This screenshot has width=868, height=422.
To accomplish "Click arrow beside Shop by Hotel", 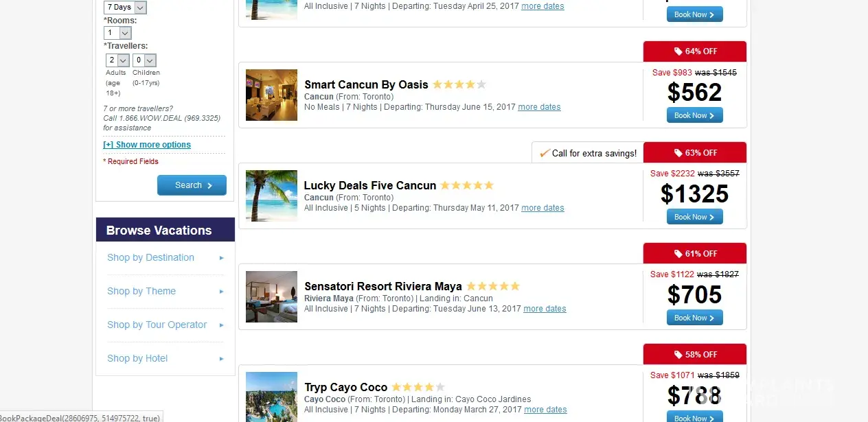I will coord(222,359).
